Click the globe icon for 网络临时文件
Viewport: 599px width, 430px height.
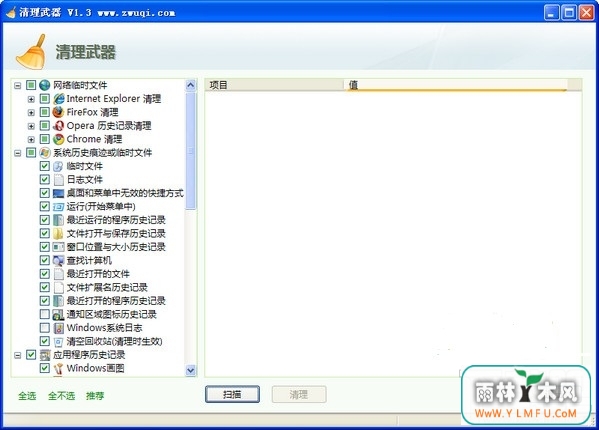click(x=45, y=85)
